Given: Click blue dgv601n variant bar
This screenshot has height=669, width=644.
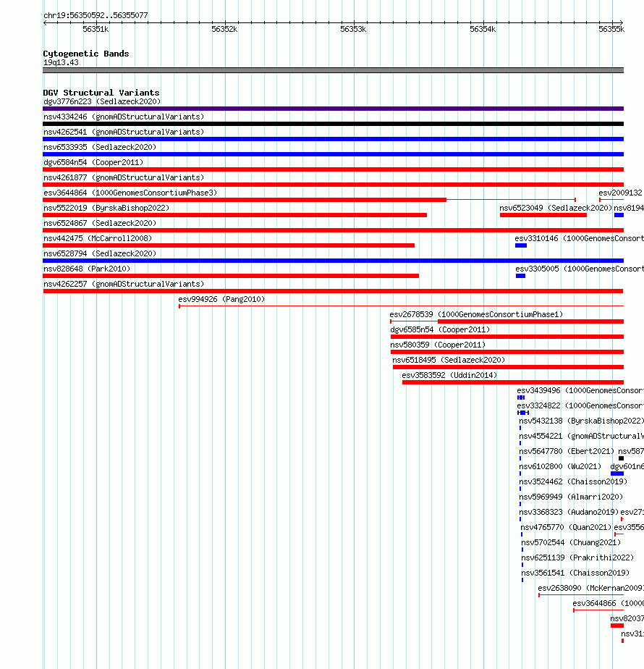Looking at the screenshot, I should coord(617,474).
